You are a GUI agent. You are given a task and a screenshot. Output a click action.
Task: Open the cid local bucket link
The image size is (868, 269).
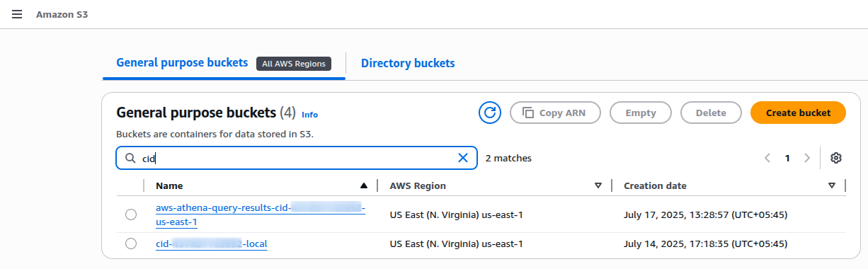[211, 244]
